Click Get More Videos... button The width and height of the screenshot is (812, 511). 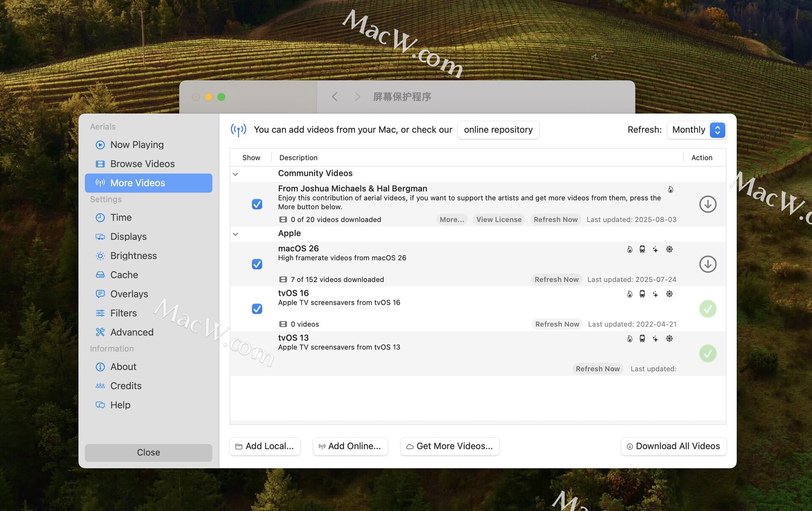point(450,446)
